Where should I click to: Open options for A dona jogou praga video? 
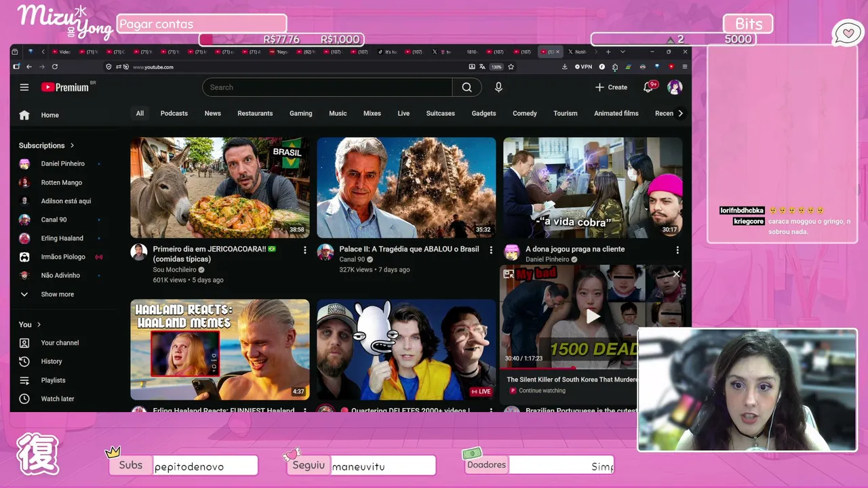(x=677, y=250)
